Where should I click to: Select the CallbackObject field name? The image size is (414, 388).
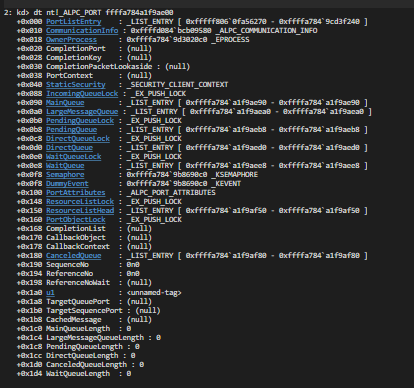76,238
